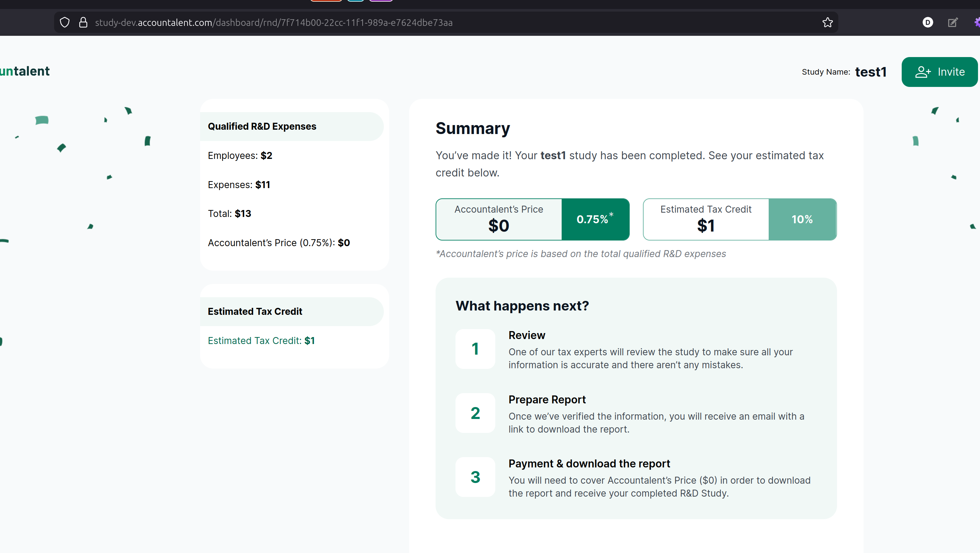This screenshot has width=980, height=553.
Task: Click the green Estimated Tax Credit: $1 text
Action: [x=261, y=340]
